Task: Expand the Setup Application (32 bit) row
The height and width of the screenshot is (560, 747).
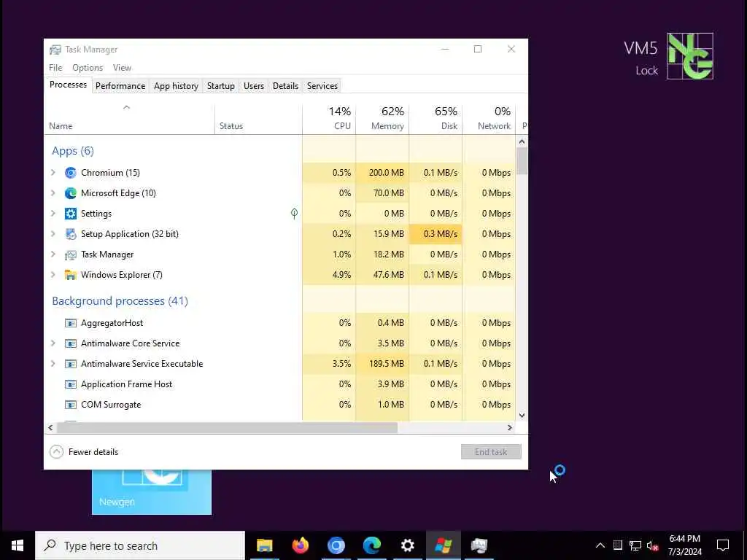Action: click(x=53, y=234)
